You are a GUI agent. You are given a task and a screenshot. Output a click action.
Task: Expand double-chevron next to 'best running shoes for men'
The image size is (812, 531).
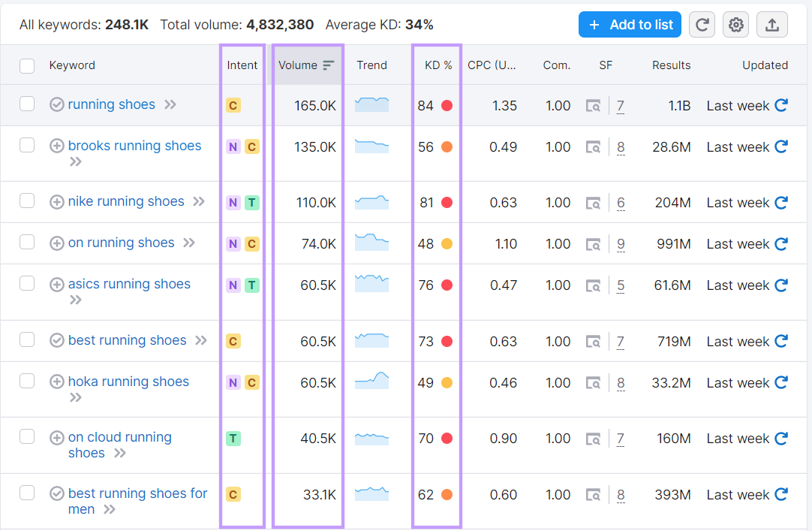point(110,509)
